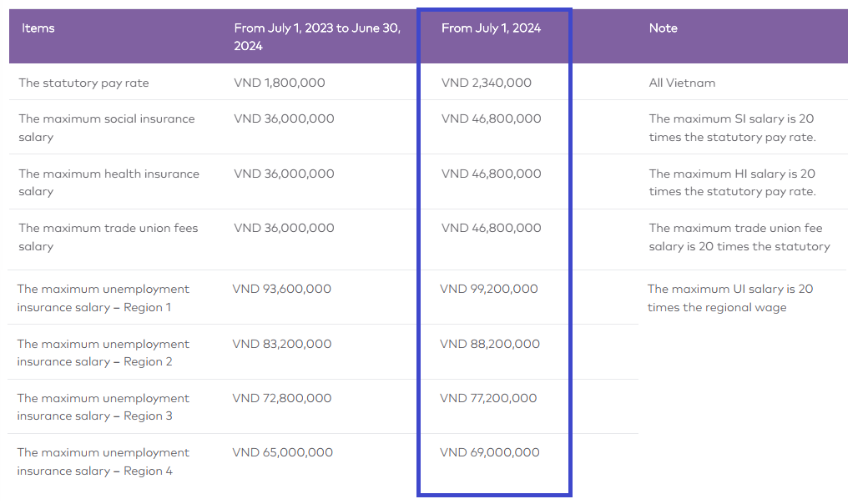The height and width of the screenshot is (504, 868).
Task: Click 'The maximum social insurance salary' label
Action: [106, 128]
